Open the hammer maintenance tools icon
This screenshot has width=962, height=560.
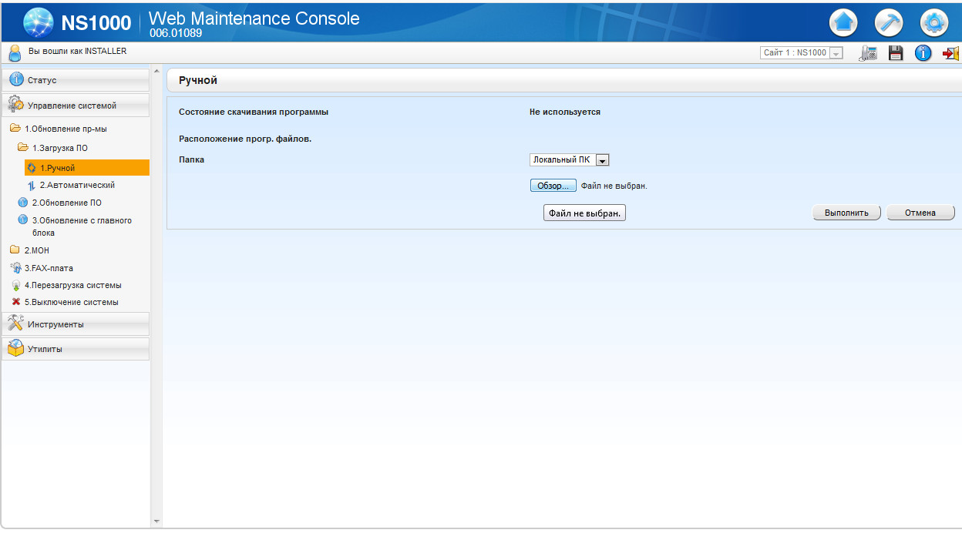890,22
